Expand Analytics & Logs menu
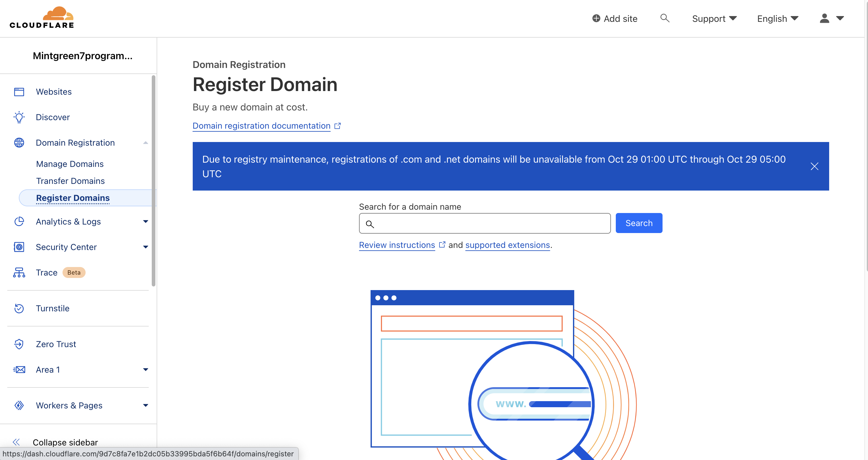The image size is (868, 460). [x=146, y=222]
